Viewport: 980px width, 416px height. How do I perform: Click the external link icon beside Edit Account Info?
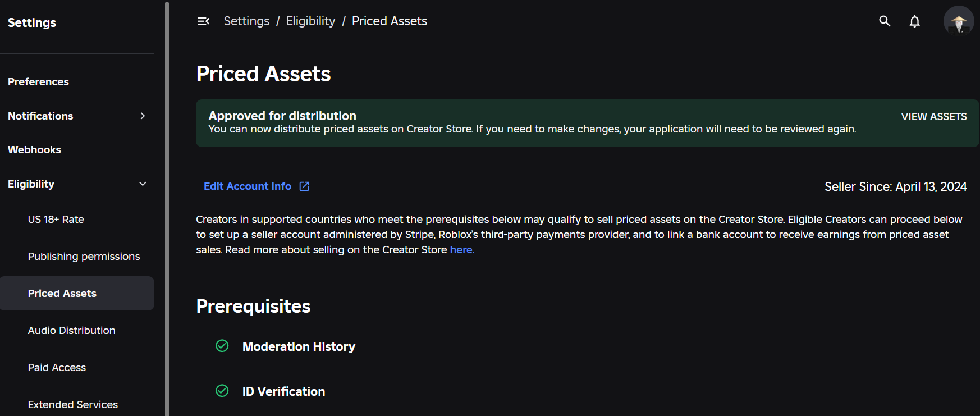tap(304, 186)
